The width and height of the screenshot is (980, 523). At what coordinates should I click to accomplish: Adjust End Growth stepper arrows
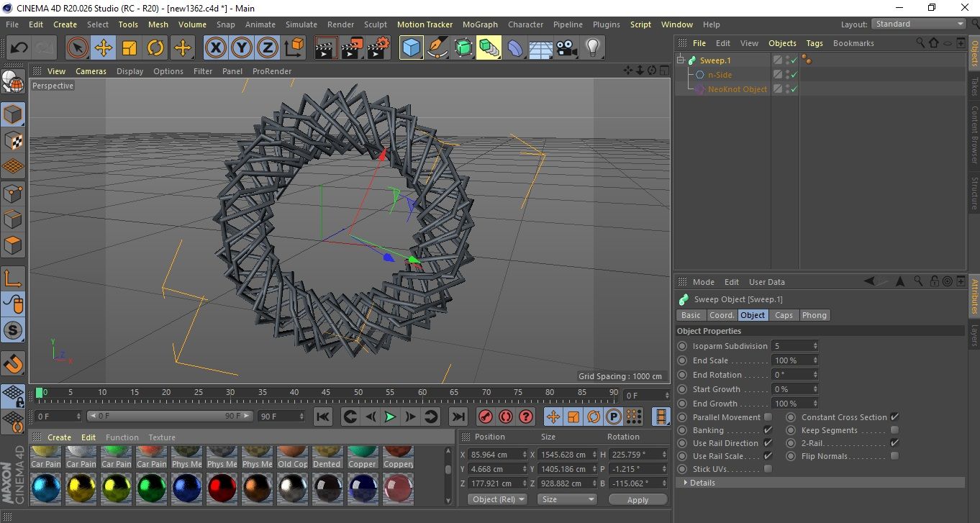[x=815, y=404]
